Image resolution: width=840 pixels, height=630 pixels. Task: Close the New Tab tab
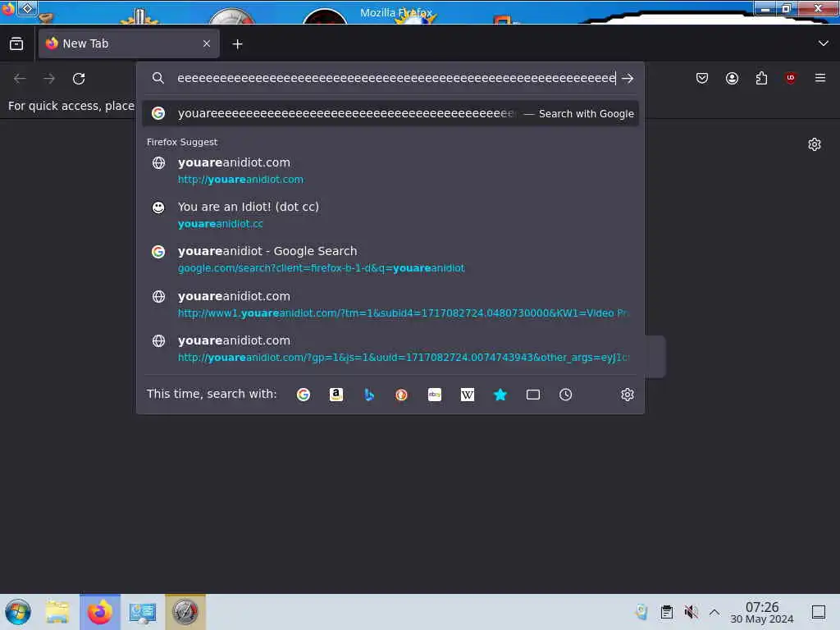[x=207, y=44]
